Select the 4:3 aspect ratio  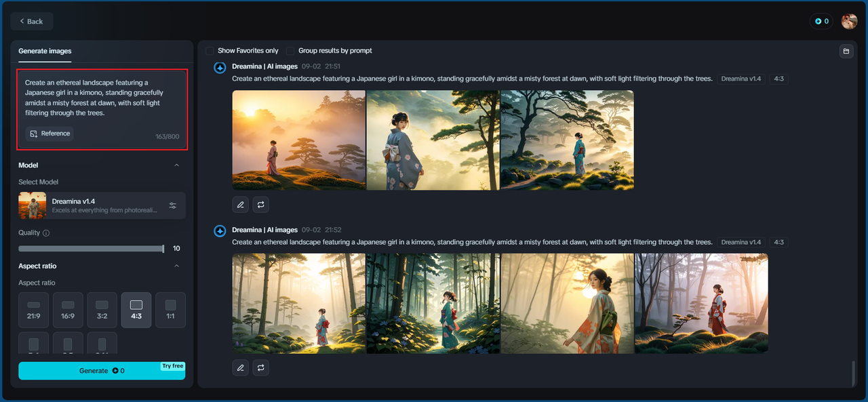point(136,310)
